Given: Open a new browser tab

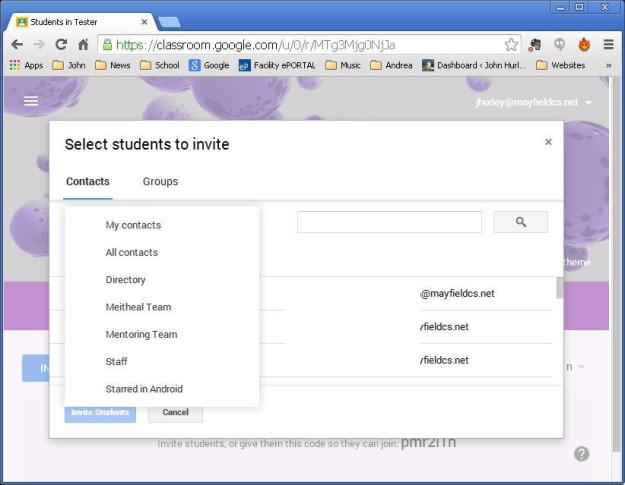Looking at the screenshot, I should pyautogui.click(x=169, y=22).
